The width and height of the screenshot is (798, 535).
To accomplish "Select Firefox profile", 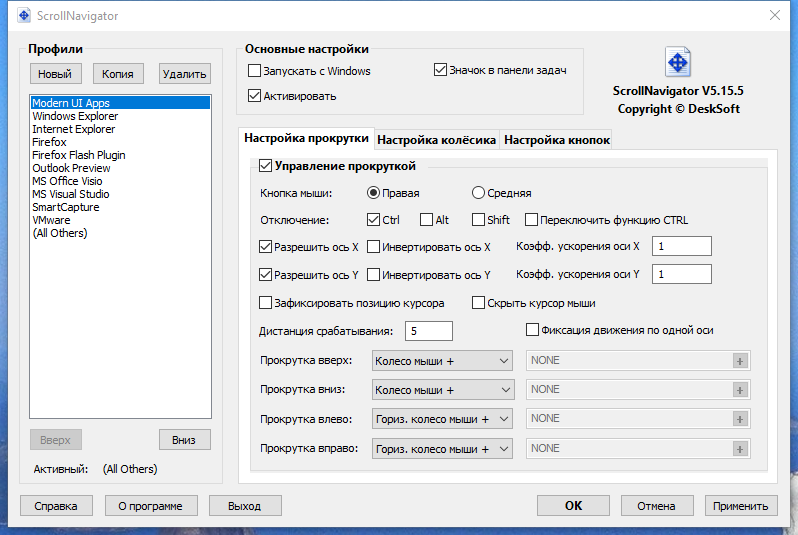I will 120,142.
